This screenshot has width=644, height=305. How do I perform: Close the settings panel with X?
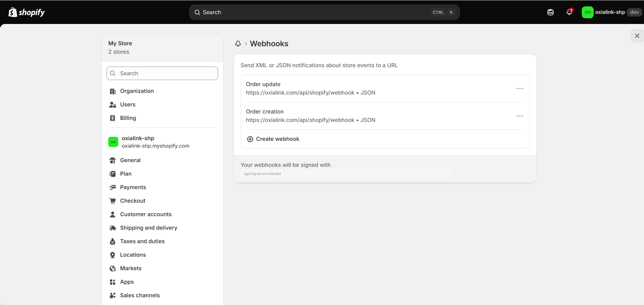tap(637, 36)
